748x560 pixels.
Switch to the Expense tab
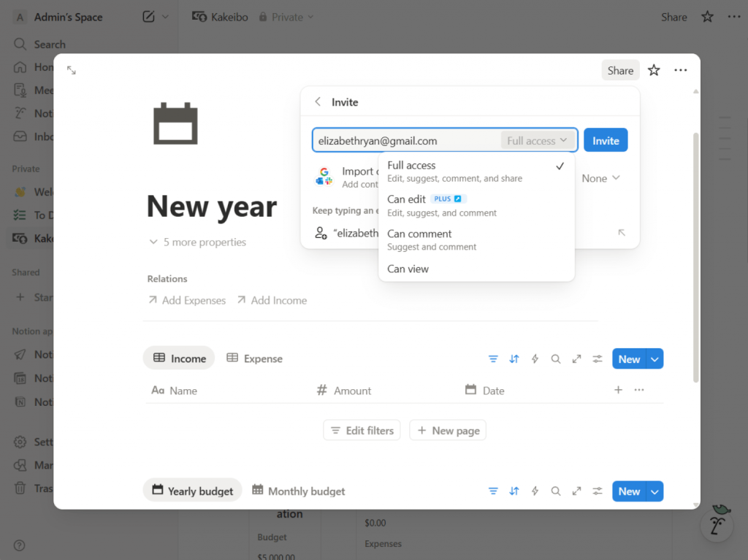click(x=254, y=358)
